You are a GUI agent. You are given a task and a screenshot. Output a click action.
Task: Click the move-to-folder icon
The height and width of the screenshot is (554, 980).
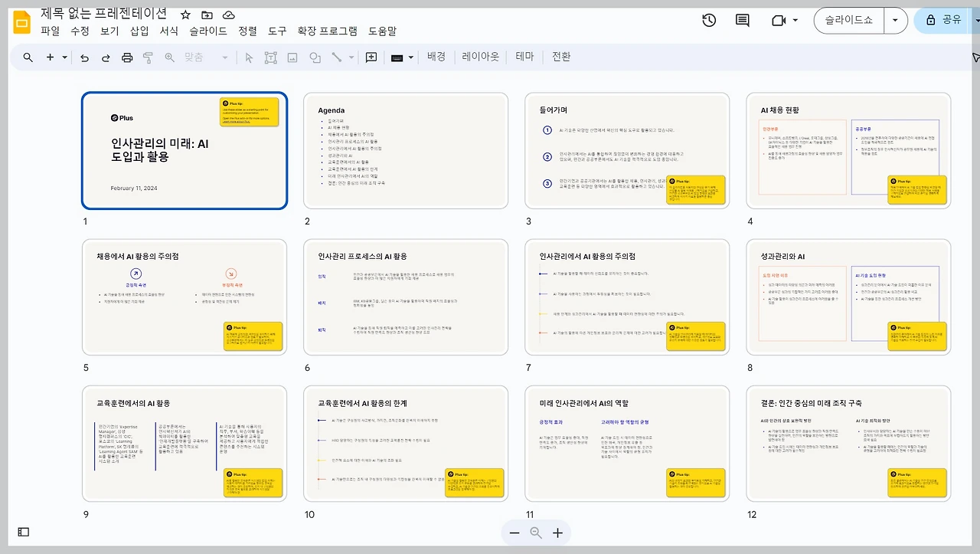[x=207, y=15]
